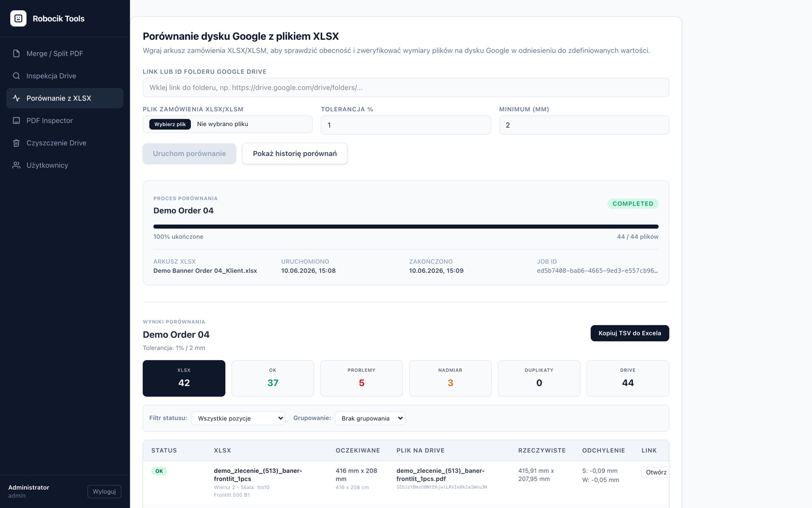Viewport: 812px width, 508px height.
Task: Select the OK 37 summary card
Action: point(273,378)
